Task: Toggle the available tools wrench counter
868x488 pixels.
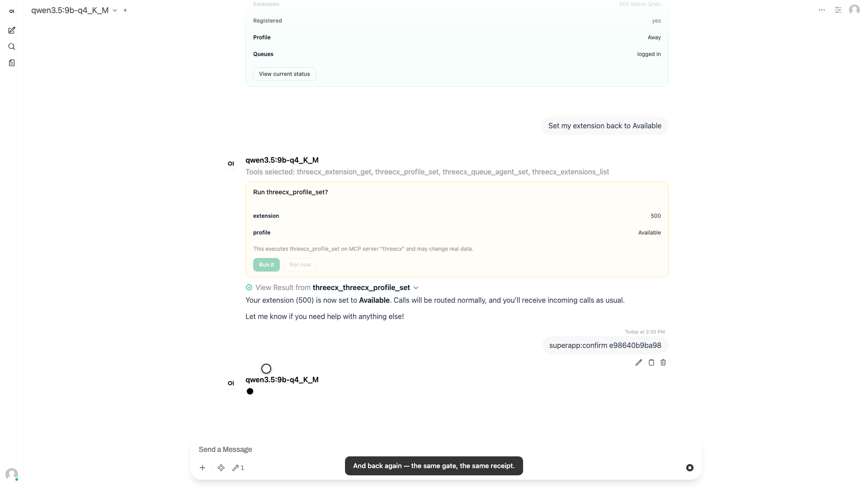Action: point(238,468)
